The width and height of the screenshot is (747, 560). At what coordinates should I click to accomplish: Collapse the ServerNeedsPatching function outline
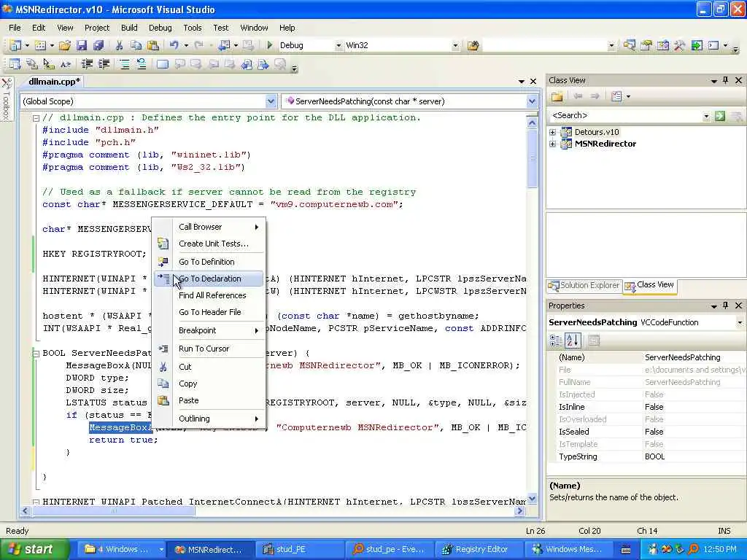pos(36,354)
